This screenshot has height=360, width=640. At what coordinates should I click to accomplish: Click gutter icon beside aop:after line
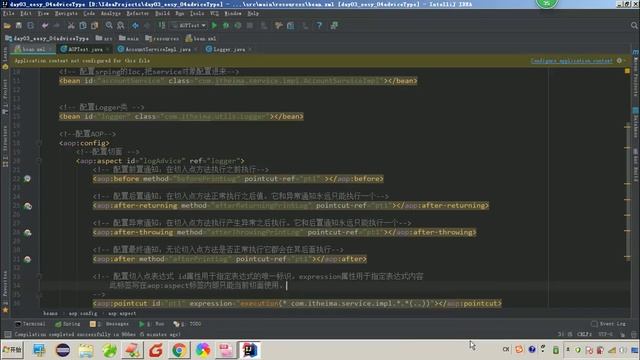pos(27,259)
